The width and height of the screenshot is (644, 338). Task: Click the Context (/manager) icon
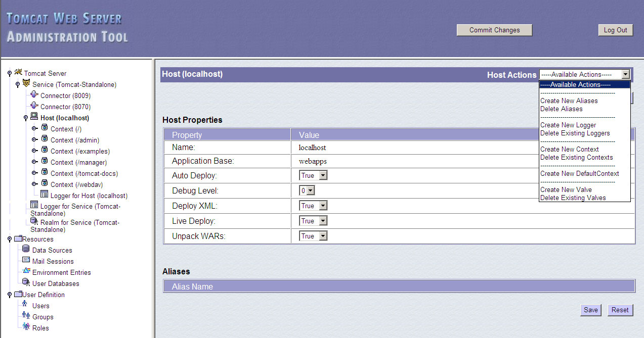point(45,162)
